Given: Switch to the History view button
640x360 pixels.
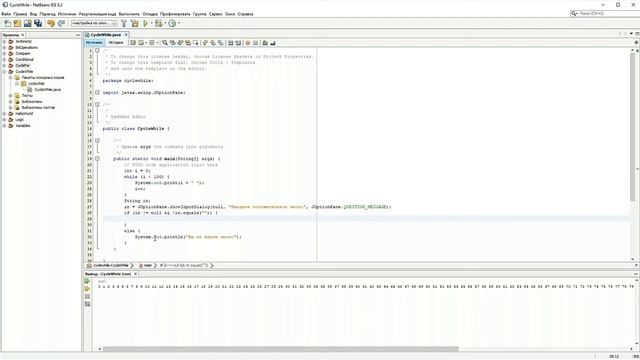Looking at the screenshot, I should (116, 42).
